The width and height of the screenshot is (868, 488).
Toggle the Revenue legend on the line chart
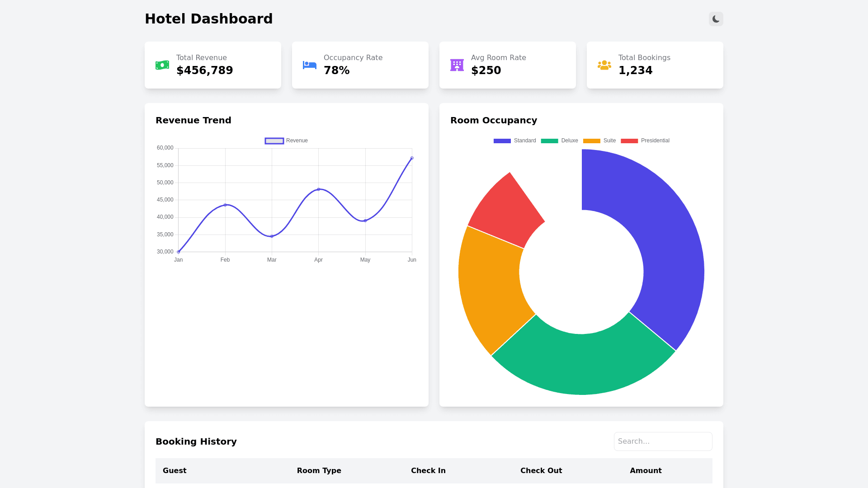[286, 141]
